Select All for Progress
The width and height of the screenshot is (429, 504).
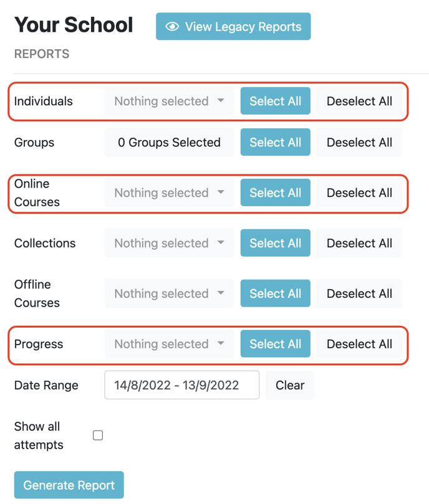pos(275,344)
